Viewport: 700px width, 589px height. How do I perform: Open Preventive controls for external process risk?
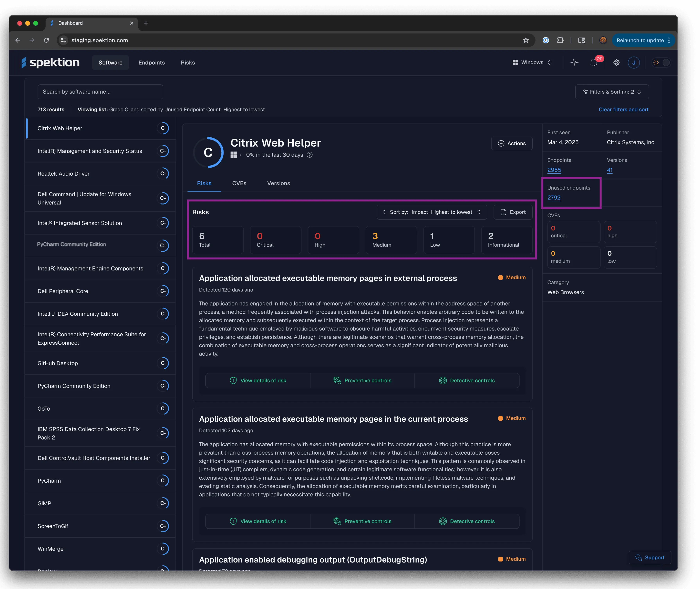[x=362, y=381]
